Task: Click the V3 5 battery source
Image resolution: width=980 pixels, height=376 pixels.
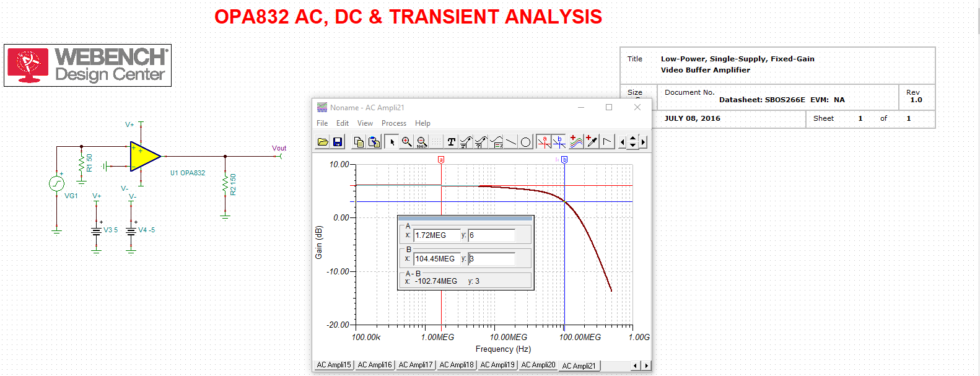Action: click(x=97, y=230)
